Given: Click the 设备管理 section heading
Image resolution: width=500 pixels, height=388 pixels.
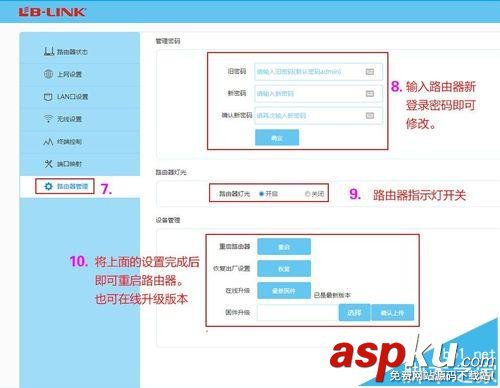Looking at the screenshot, I should click(x=168, y=220).
